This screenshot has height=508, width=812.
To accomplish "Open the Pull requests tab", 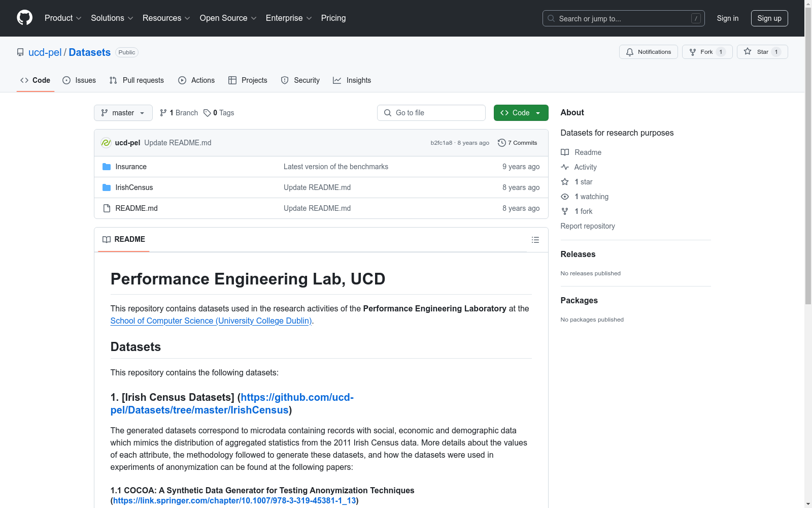I will [x=137, y=80].
